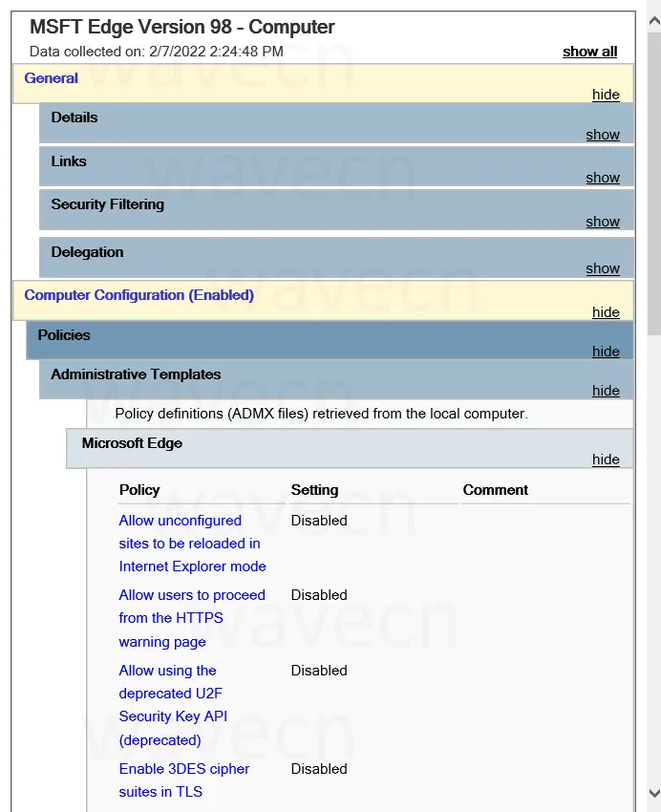The height and width of the screenshot is (812, 661).
Task: Expand the Details section
Action: tap(603, 135)
